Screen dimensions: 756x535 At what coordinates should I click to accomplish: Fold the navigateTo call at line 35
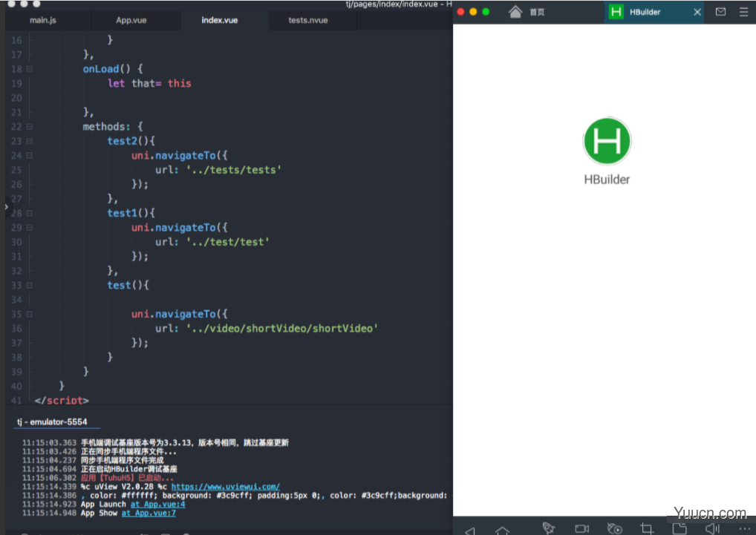pos(30,314)
